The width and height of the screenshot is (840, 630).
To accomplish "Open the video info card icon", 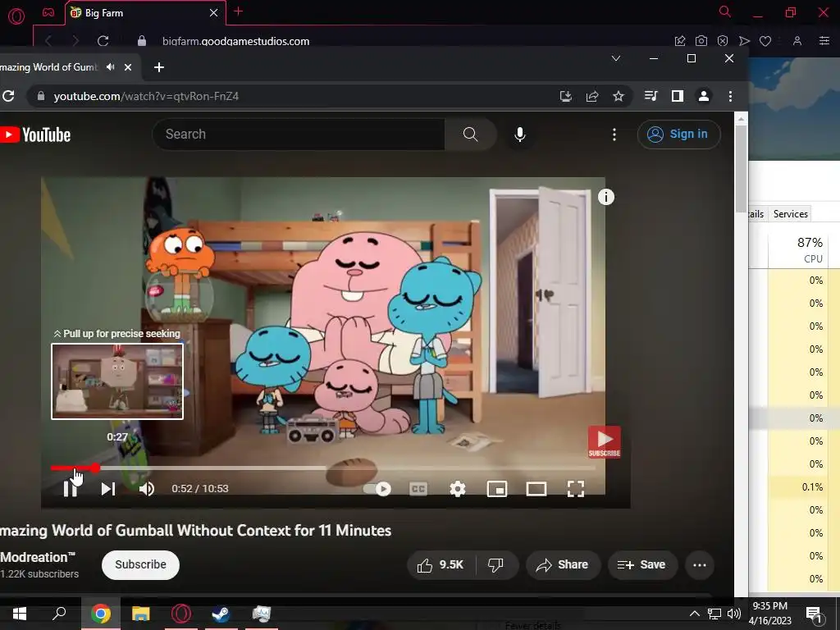I will (x=606, y=197).
